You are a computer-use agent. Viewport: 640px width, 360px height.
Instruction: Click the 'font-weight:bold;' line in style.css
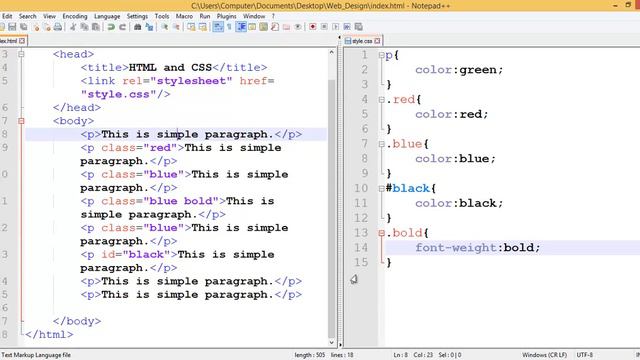pos(478,247)
